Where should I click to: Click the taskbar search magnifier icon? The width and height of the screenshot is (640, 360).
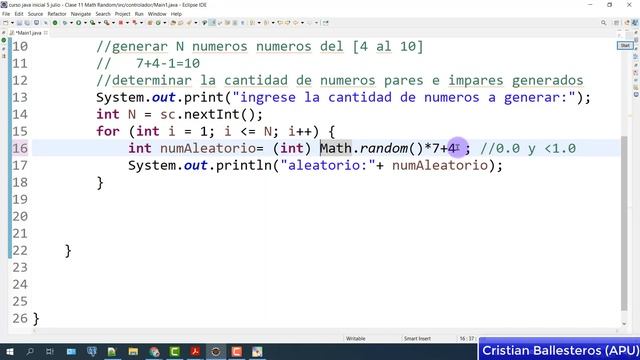(x=30, y=351)
